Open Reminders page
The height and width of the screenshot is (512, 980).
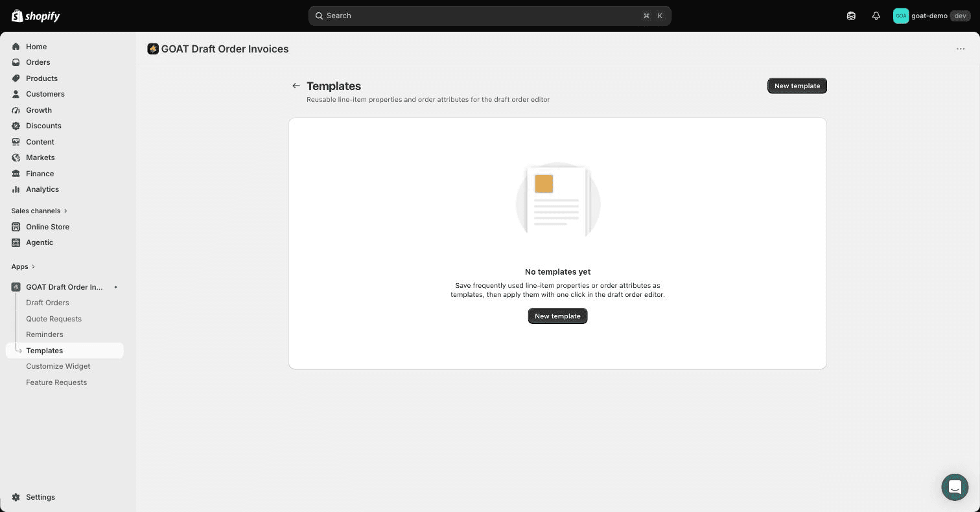tap(45, 334)
